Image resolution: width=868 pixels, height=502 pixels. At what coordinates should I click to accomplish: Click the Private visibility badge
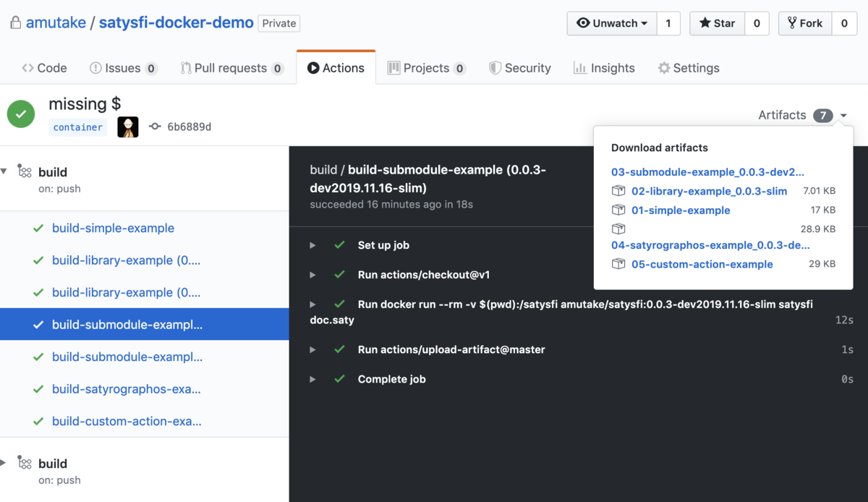point(279,23)
